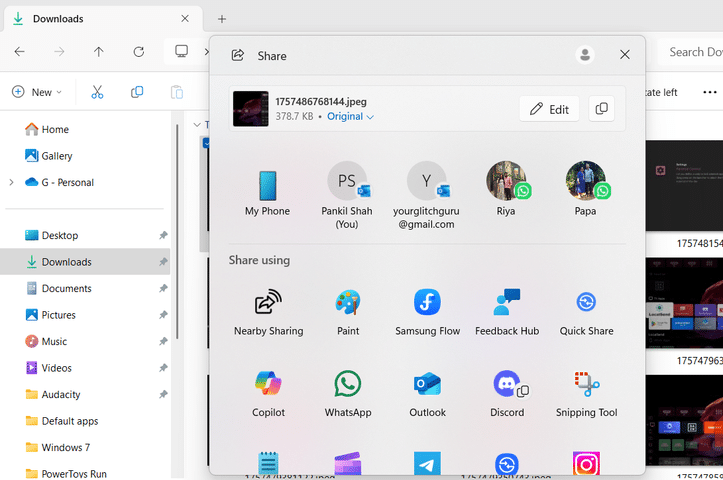This screenshot has width=723, height=480.
Task: Share using Samsung Flow
Action: coord(427,312)
